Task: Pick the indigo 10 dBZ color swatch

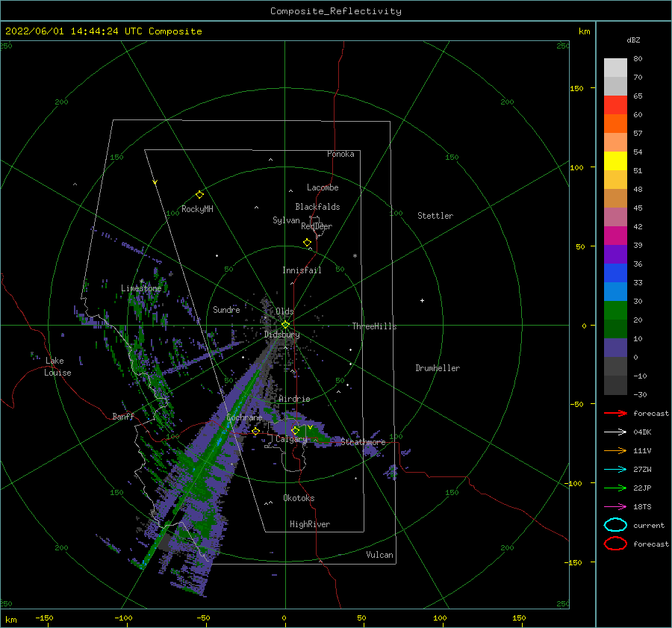Action: pos(615,347)
